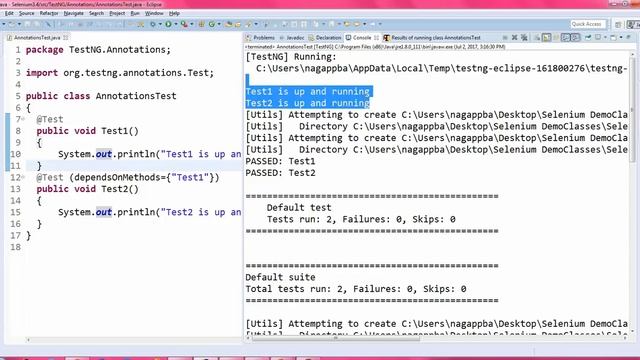Open Results of running class AnnotationsTest tab
Image resolution: width=640 pixels, height=360 pixels.
point(432,38)
